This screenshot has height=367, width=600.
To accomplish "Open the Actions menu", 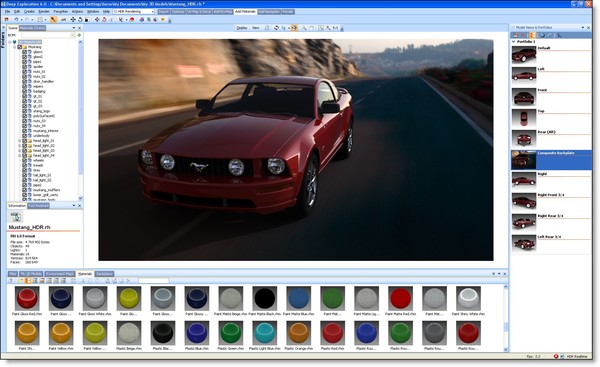I will click(x=77, y=12).
